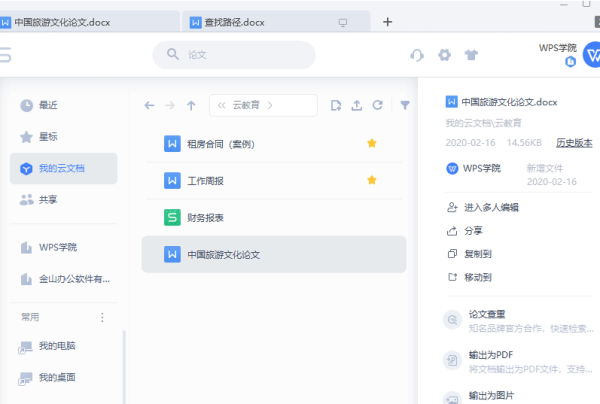Click 我的云文档\云教育 path text
This screenshot has width=600, height=404.
[x=483, y=123]
